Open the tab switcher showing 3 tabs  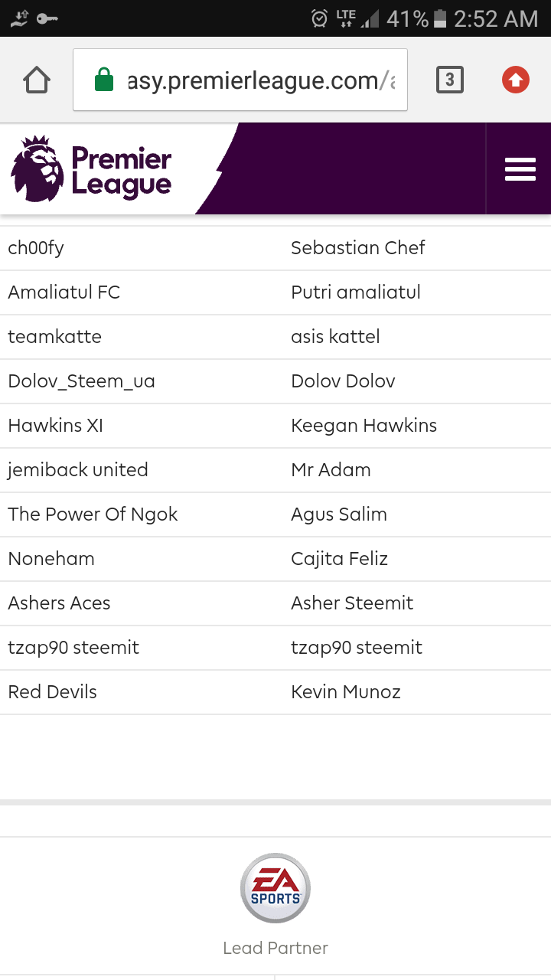(449, 80)
